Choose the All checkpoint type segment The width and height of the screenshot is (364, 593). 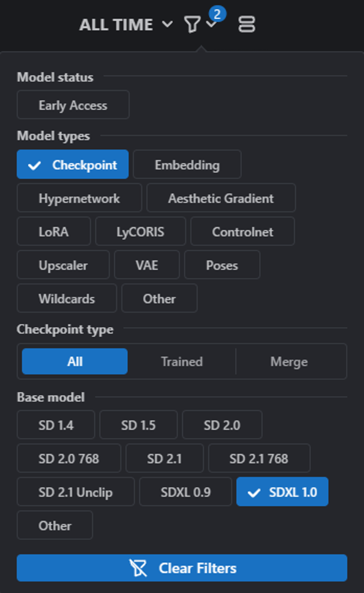coord(75,361)
